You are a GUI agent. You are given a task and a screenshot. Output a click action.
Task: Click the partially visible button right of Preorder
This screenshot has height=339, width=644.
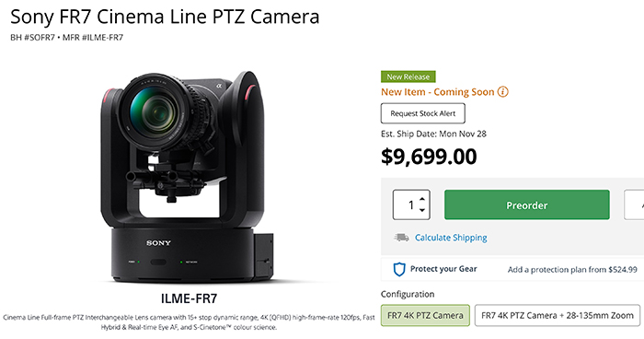click(x=634, y=205)
